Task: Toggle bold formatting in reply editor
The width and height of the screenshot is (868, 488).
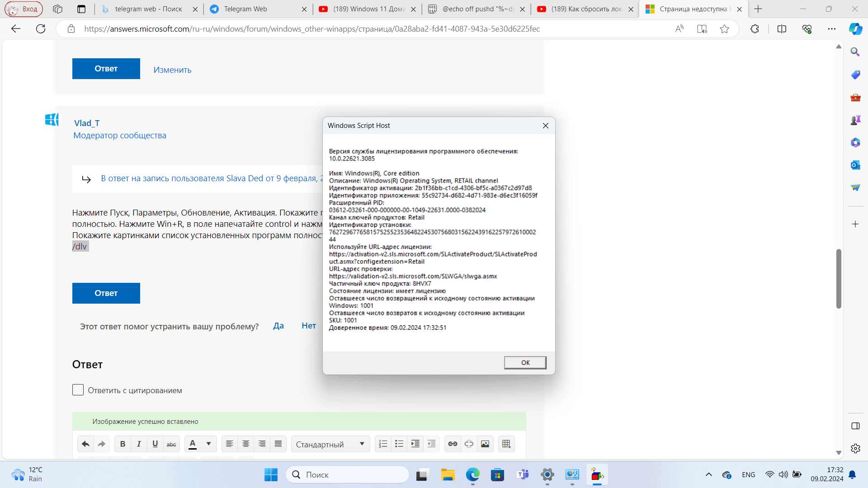Action: pyautogui.click(x=123, y=444)
